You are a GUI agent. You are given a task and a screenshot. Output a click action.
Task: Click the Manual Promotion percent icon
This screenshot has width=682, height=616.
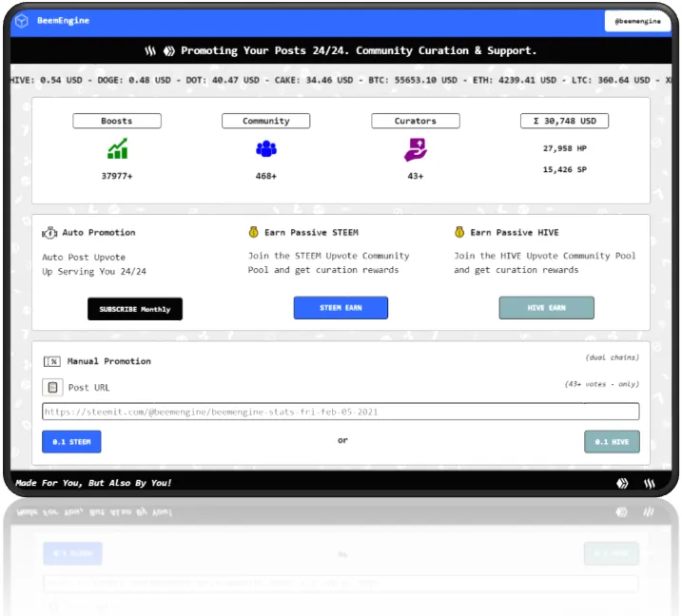51,361
